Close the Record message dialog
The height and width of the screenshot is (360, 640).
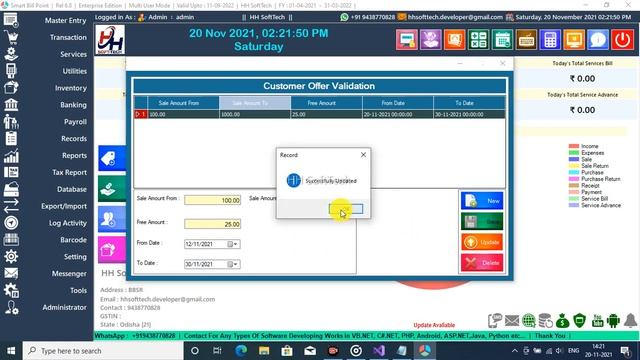point(363,155)
